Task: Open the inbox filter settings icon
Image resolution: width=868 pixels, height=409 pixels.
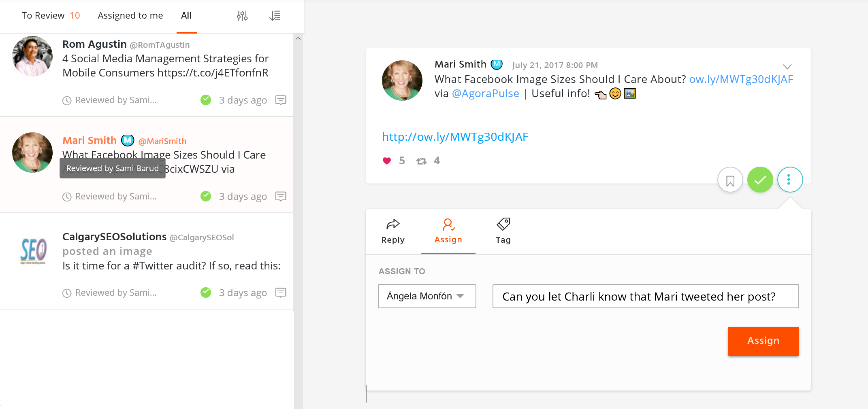Action: coord(242,16)
